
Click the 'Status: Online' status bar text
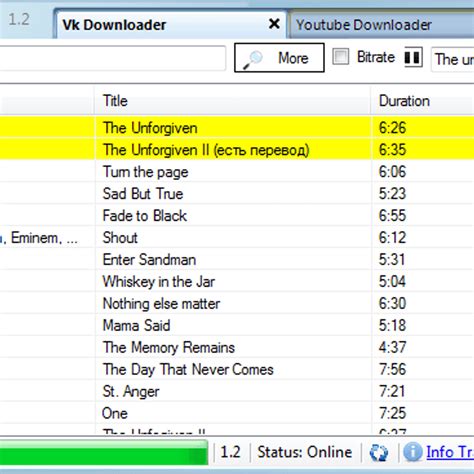point(305,452)
